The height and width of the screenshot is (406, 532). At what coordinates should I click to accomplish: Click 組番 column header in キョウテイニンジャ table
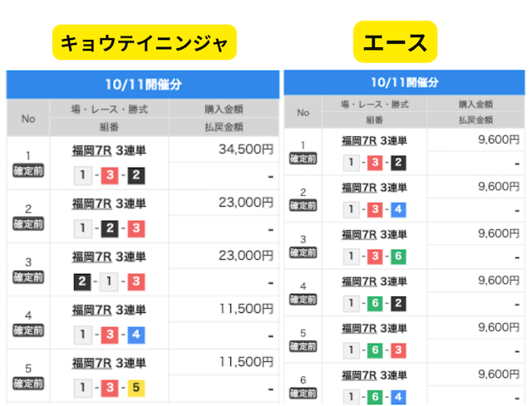(110, 127)
